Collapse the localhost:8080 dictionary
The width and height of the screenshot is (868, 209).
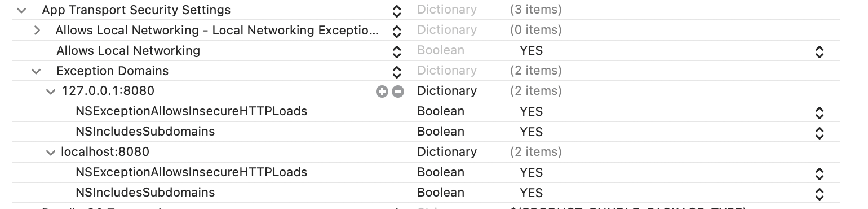pyautogui.click(x=52, y=153)
